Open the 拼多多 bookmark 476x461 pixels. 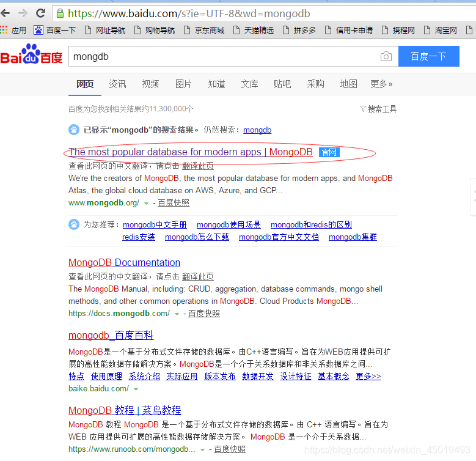click(x=299, y=30)
